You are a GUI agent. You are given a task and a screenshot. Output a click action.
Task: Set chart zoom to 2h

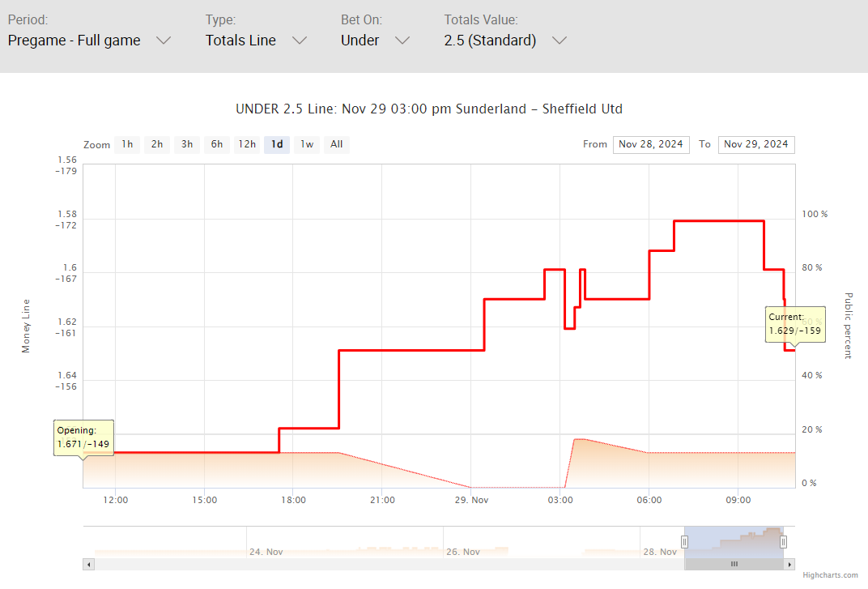click(x=157, y=145)
